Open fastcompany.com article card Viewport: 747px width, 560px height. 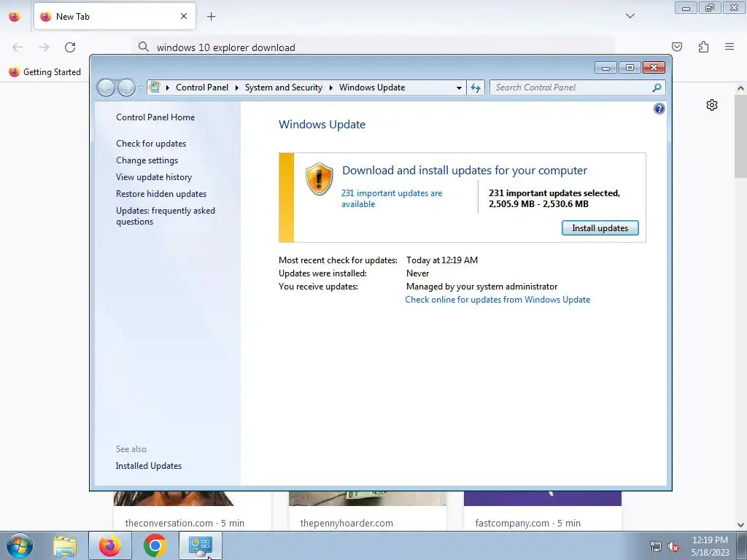click(x=543, y=511)
